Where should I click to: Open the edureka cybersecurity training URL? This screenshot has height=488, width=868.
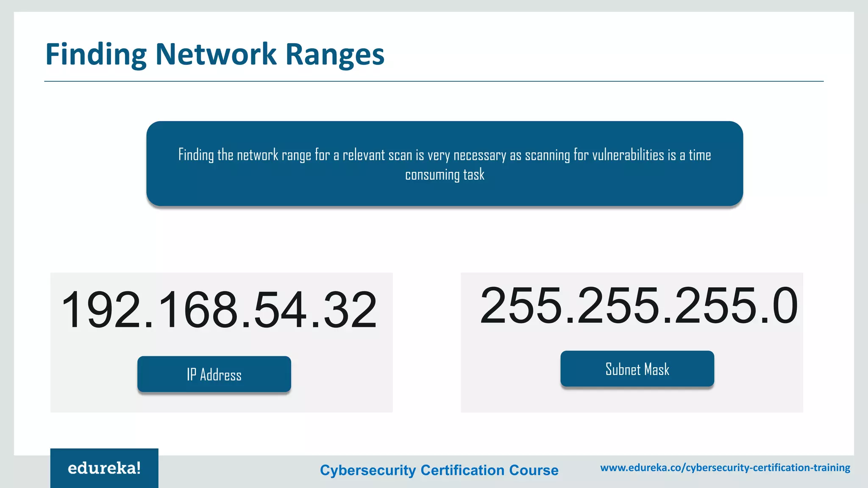pos(725,468)
